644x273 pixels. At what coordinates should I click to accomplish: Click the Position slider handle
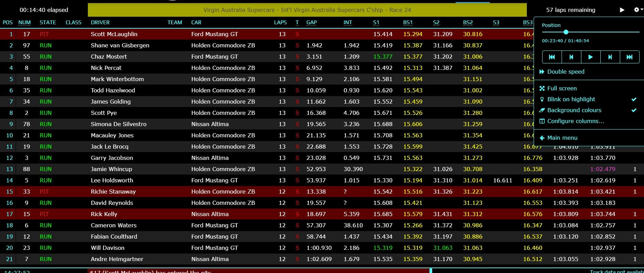point(566,32)
